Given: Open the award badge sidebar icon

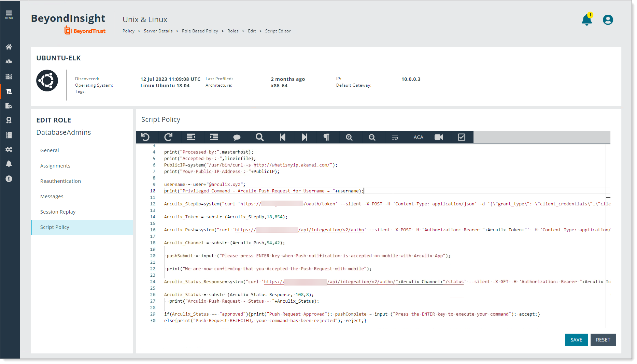Looking at the screenshot, I should pos(9,120).
